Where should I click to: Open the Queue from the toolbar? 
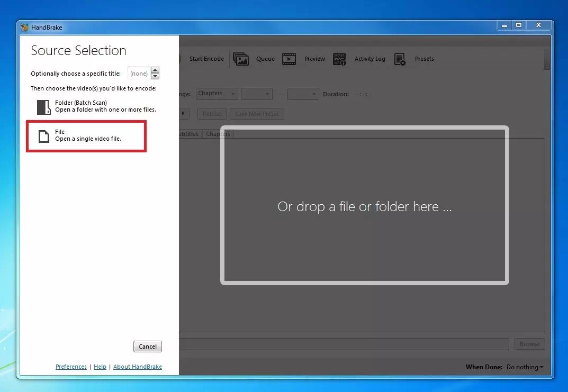coord(254,59)
